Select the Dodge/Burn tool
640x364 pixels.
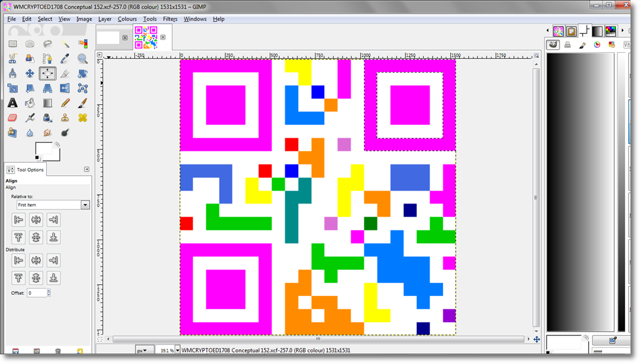click(65, 133)
